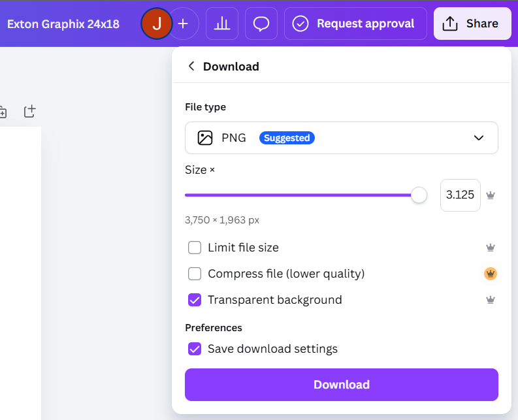Click the gold crown beside Compress file
The image size is (518, 420).
tap(491, 274)
